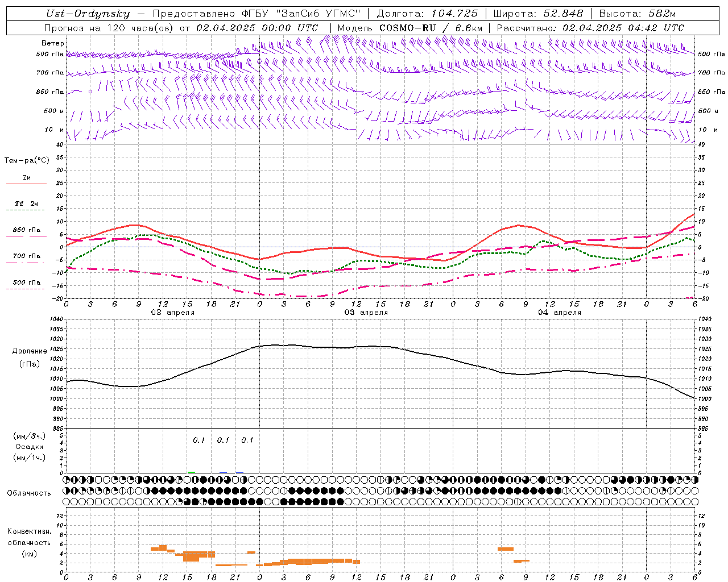Click Рассчитано: 02.04.2025 04:42 UTC timestamp

tap(590, 28)
